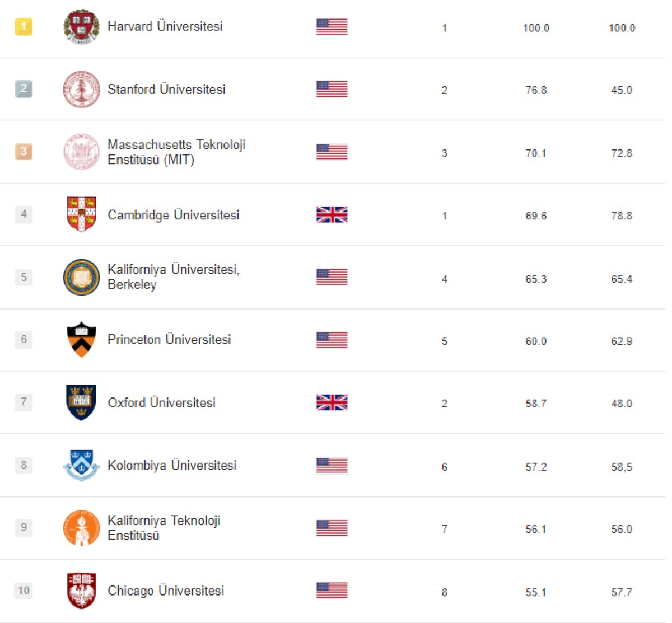Click the Harvard University crest logo
The width and height of the screenshot is (672, 623).
(81, 26)
